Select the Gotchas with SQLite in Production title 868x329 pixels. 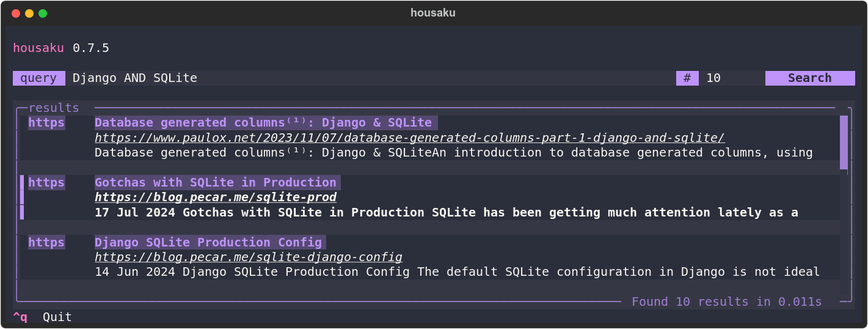215,182
